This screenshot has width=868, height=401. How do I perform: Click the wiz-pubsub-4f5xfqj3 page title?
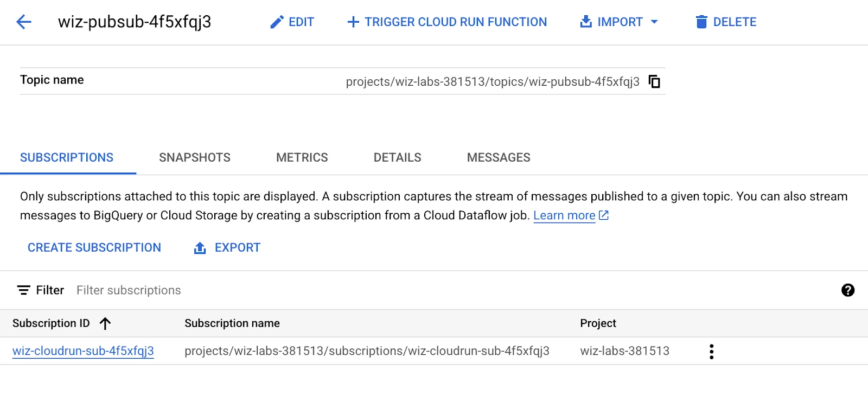coord(135,22)
